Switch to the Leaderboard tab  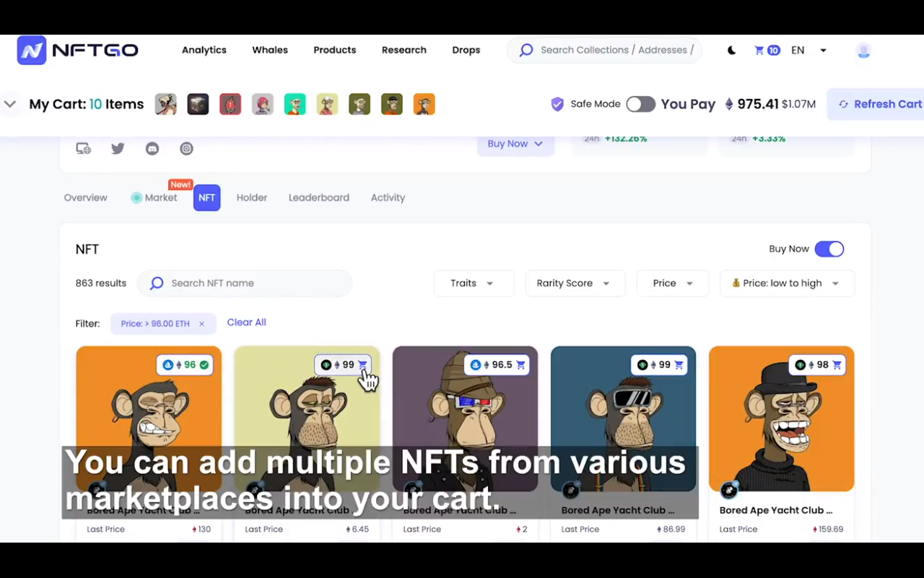tap(318, 197)
